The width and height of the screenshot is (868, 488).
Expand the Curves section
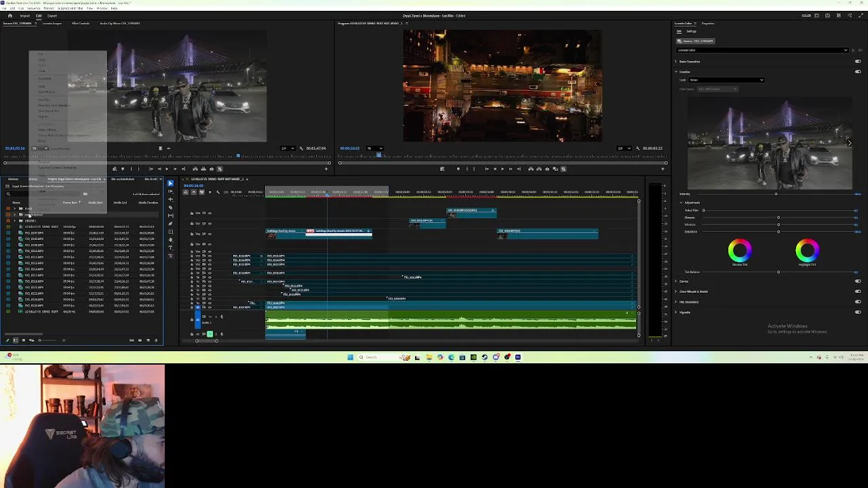coord(676,281)
